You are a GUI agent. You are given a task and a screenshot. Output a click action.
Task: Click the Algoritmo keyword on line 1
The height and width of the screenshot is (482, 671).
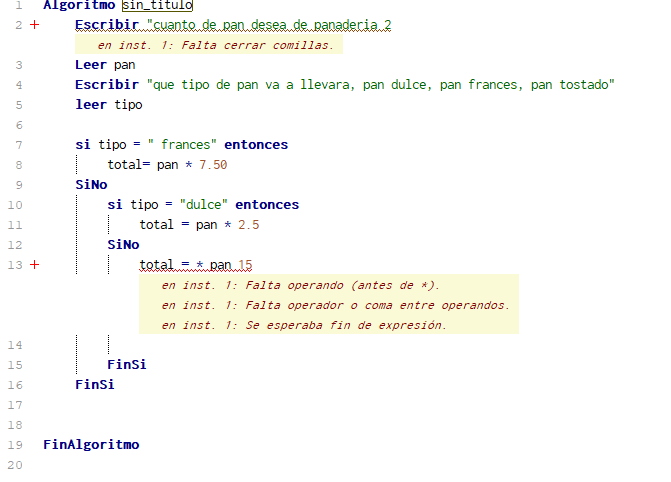coord(79,5)
